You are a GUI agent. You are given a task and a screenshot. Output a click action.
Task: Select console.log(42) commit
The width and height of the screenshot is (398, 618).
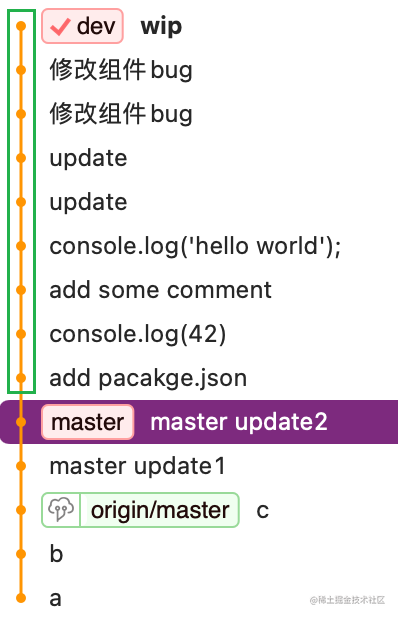[138, 334]
